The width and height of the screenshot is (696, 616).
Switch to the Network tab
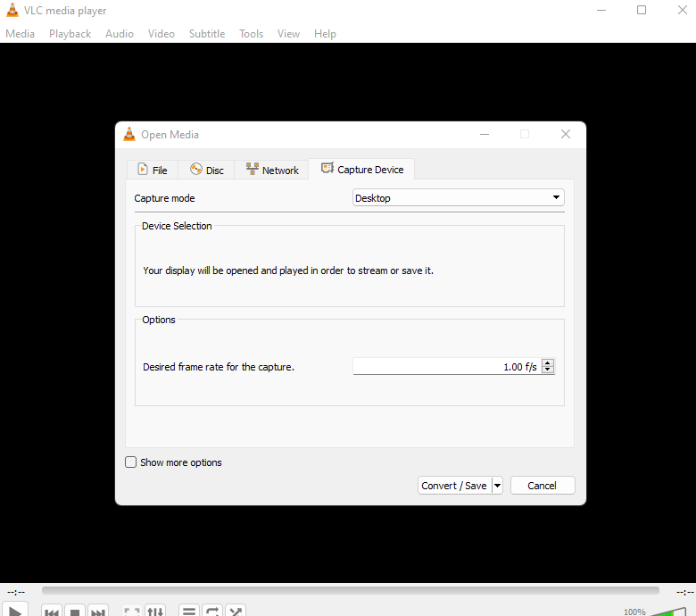[271, 171]
